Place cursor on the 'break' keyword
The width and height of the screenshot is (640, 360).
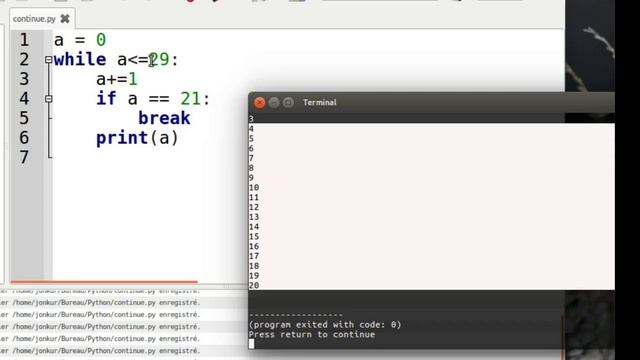[164, 118]
